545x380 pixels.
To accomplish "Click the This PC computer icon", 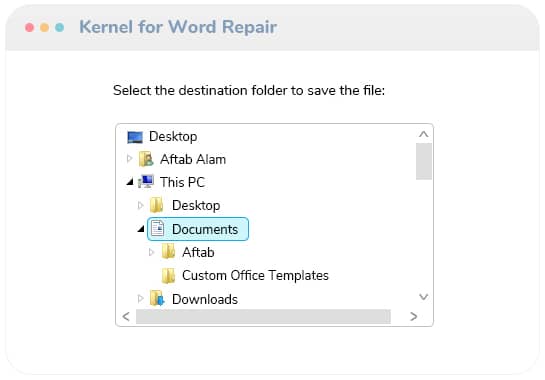I will [146, 182].
